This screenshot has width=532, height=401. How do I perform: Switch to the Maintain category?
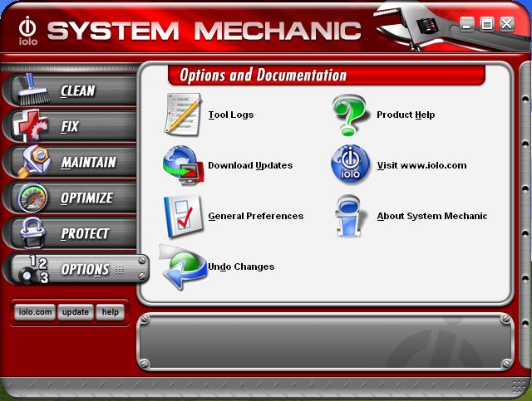87,162
